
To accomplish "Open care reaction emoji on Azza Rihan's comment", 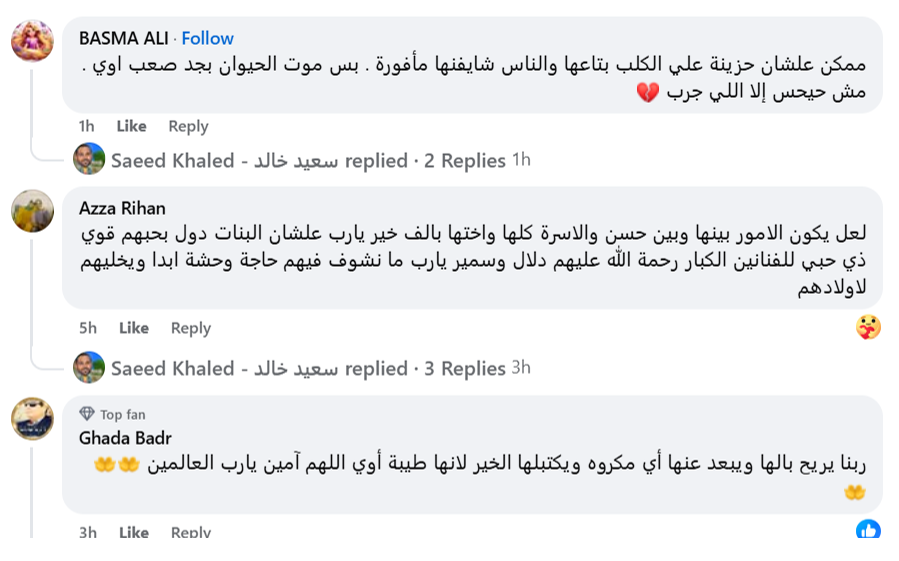I will tap(868, 328).
